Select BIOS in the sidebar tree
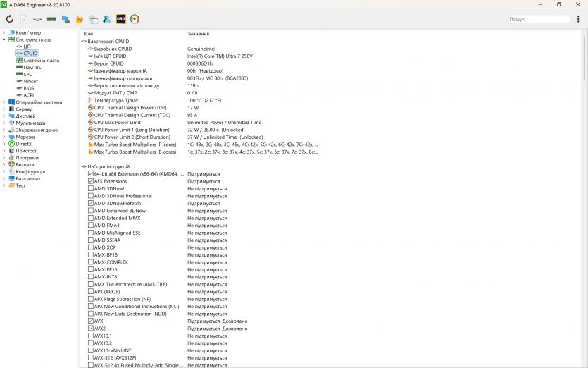The width and height of the screenshot is (588, 368). [28, 88]
